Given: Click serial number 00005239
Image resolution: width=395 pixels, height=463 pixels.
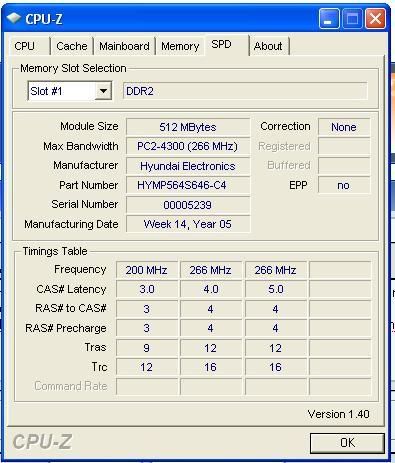Looking at the screenshot, I should pyautogui.click(x=188, y=205).
